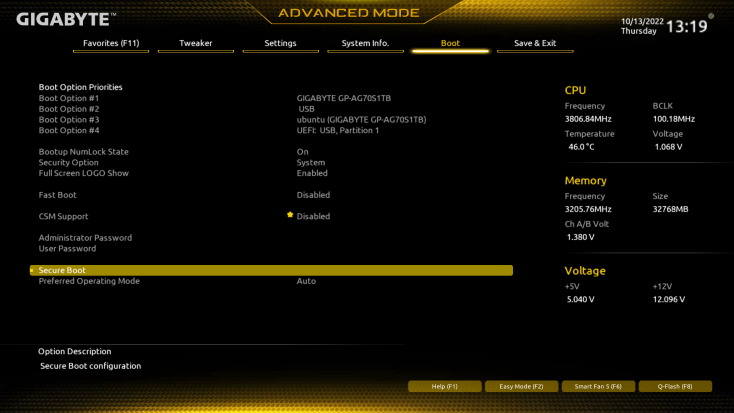The height and width of the screenshot is (413, 734).
Task: Select the Fast Boot label
Action: coord(57,195)
